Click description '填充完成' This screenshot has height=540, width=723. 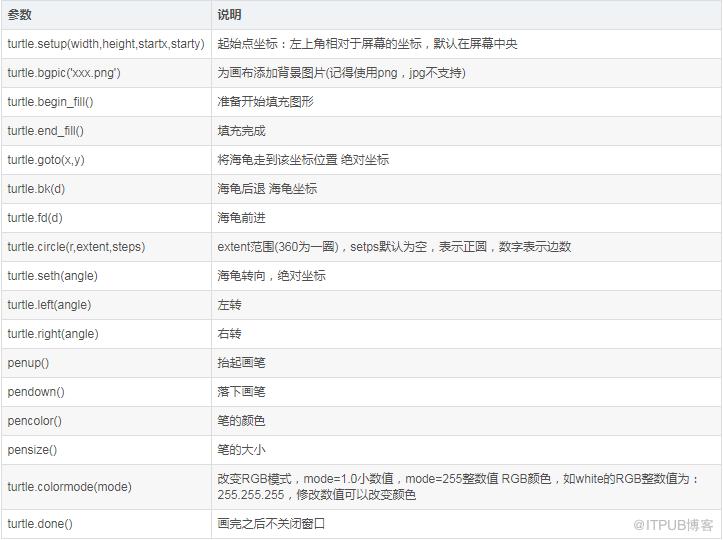pyautogui.click(x=241, y=131)
